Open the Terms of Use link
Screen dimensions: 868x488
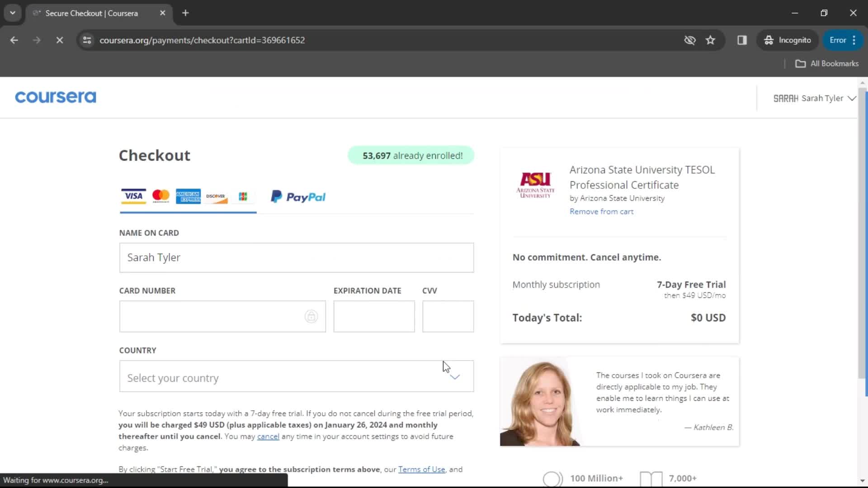coord(421,469)
